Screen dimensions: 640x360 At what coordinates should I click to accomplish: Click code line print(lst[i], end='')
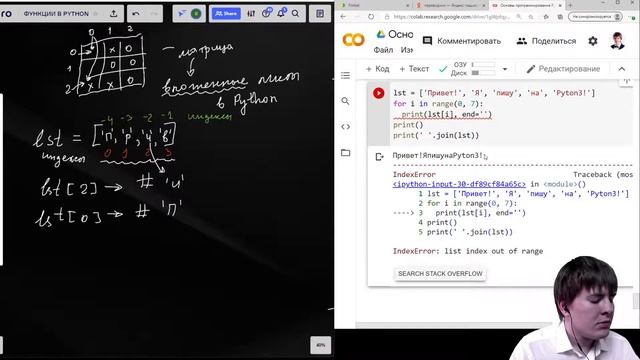click(447, 114)
